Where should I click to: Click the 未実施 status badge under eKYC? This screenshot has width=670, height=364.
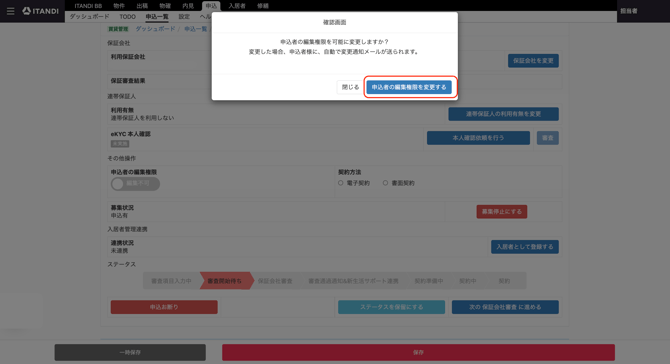pyautogui.click(x=120, y=144)
